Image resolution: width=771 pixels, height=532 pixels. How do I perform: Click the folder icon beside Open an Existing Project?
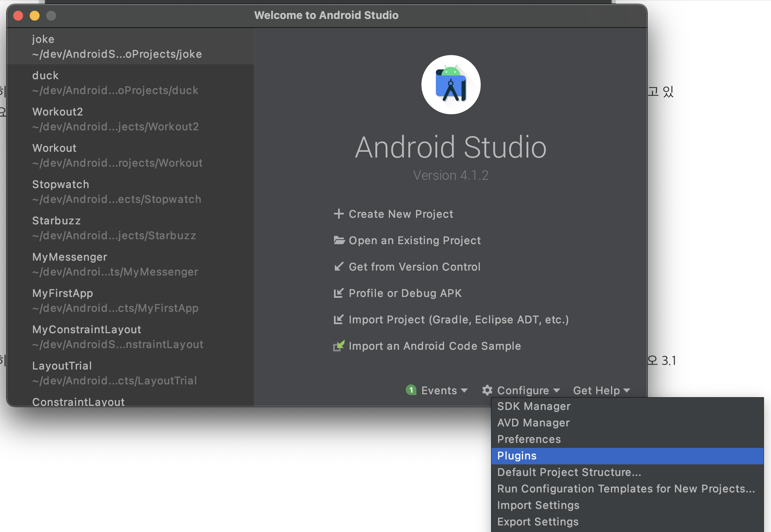pyautogui.click(x=339, y=240)
